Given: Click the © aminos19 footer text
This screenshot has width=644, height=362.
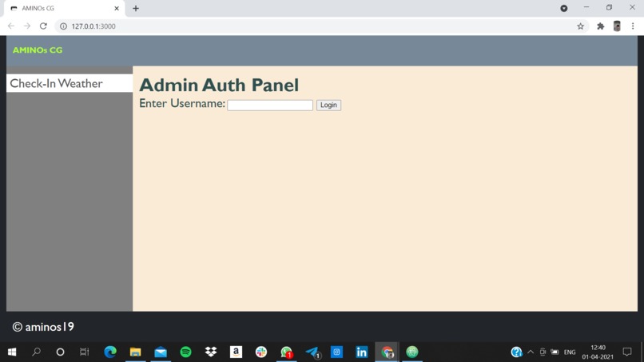Looking at the screenshot, I should [x=43, y=327].
